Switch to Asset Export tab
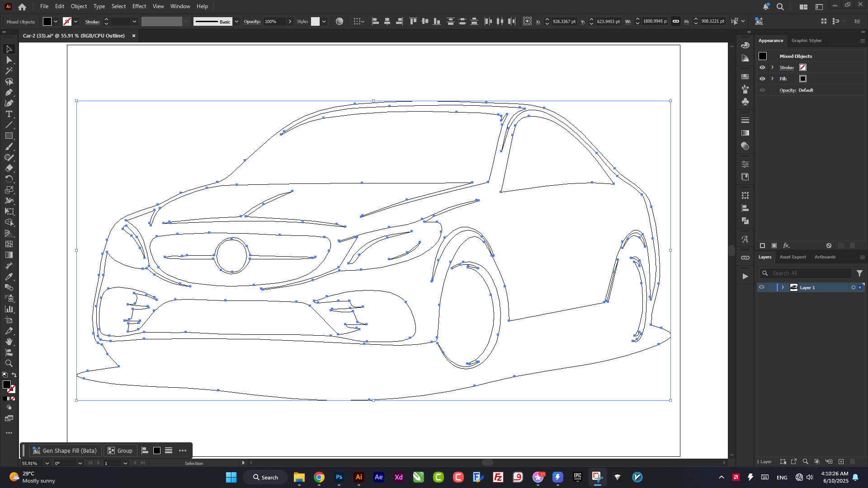The width and height of the screenshot is (868, 488). 793,257
